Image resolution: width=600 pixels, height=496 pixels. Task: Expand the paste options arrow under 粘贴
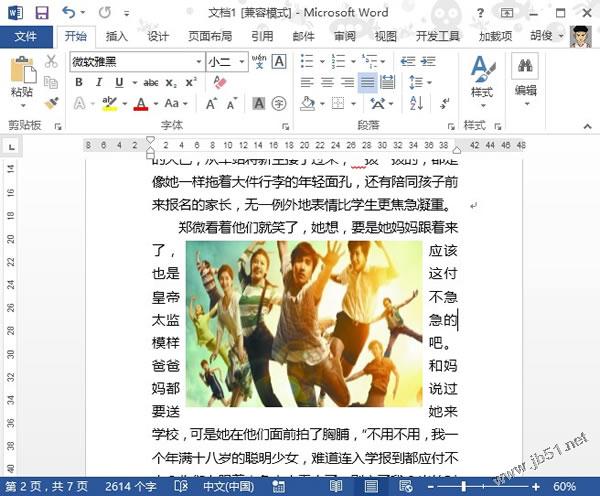point(22,105)
